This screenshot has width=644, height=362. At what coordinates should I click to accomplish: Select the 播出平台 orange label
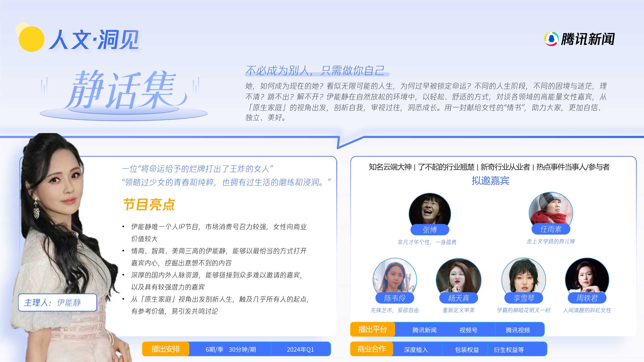[373, 329]
